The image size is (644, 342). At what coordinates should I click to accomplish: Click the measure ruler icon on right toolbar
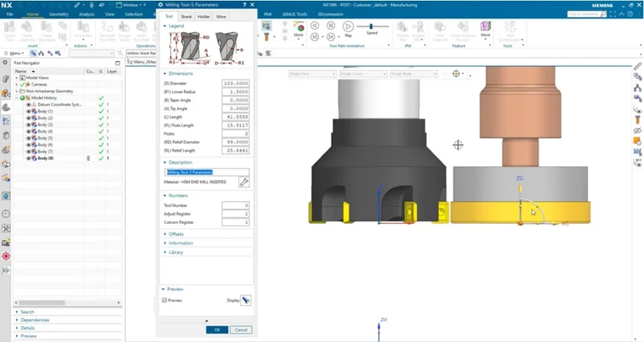tap(637, 66)
